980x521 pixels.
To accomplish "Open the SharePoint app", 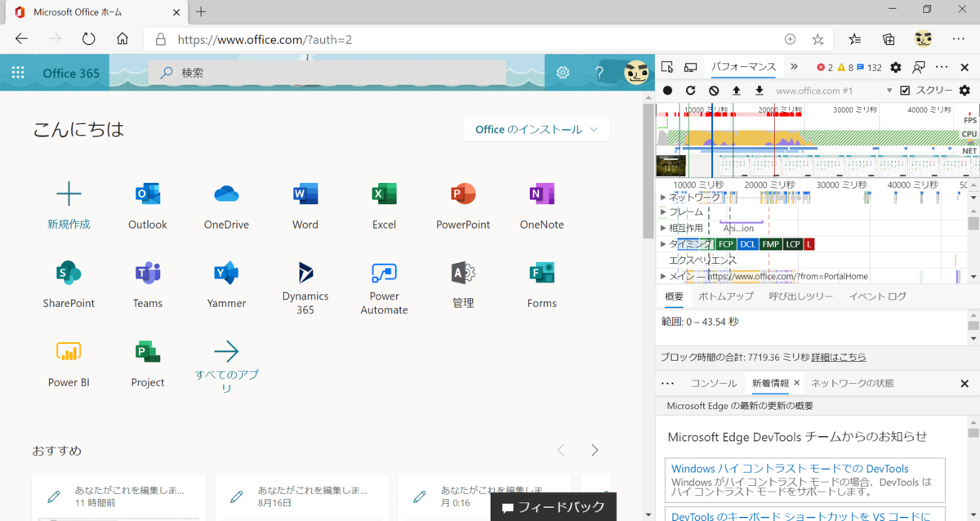I will tap(69, 284).
